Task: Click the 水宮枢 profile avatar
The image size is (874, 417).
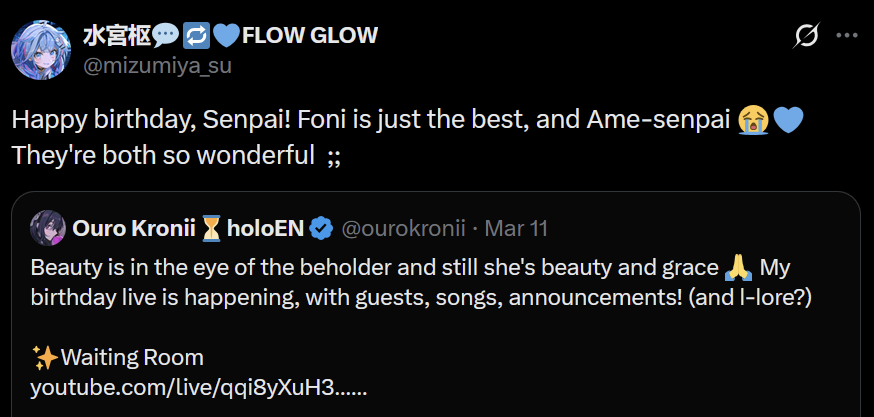Action: click(x=41, y=50)
